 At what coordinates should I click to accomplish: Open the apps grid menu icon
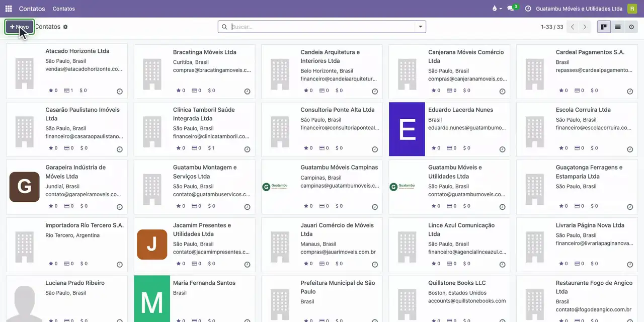coord(9,9)
